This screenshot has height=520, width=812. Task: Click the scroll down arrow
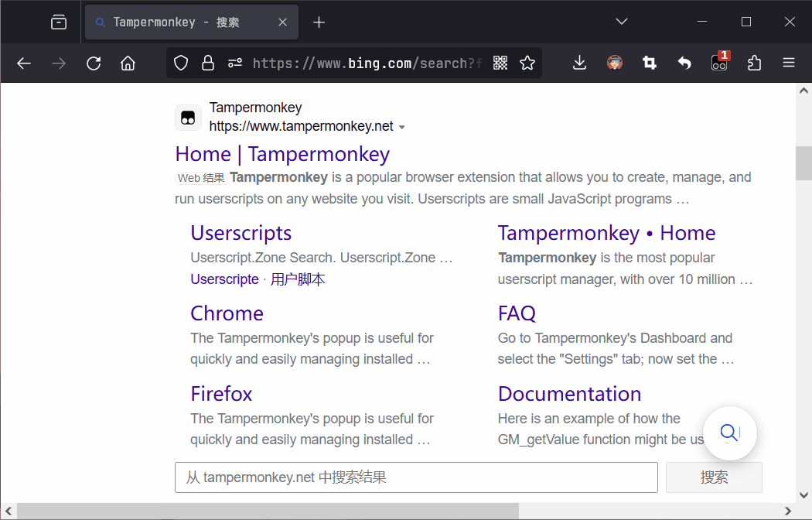(x=803, y=495)
